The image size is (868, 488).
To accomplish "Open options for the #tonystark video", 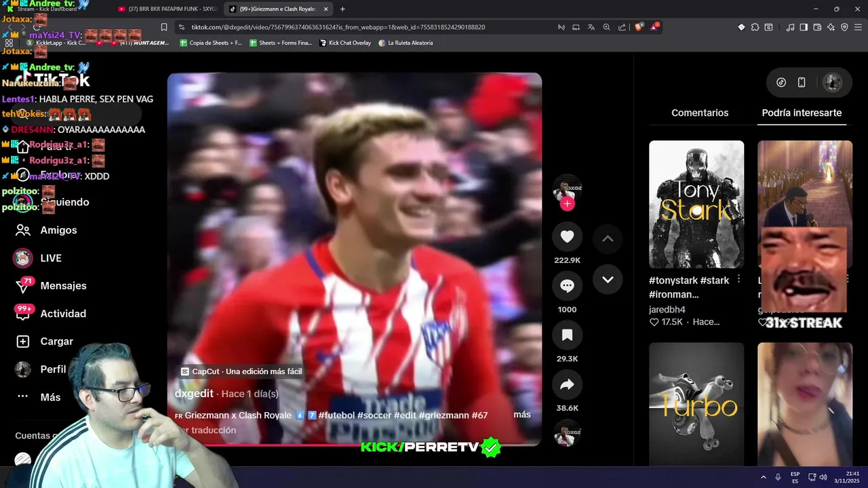I will [738, 280].
